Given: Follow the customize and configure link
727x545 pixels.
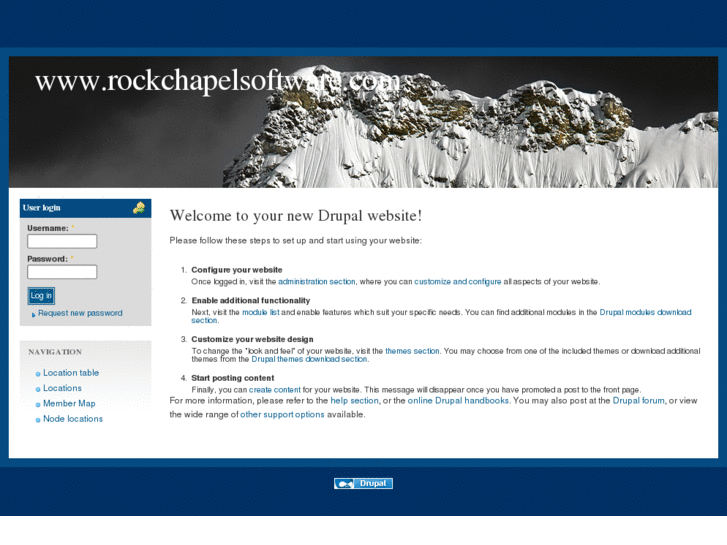Looking at the screenshot, I should pos(458,282).
